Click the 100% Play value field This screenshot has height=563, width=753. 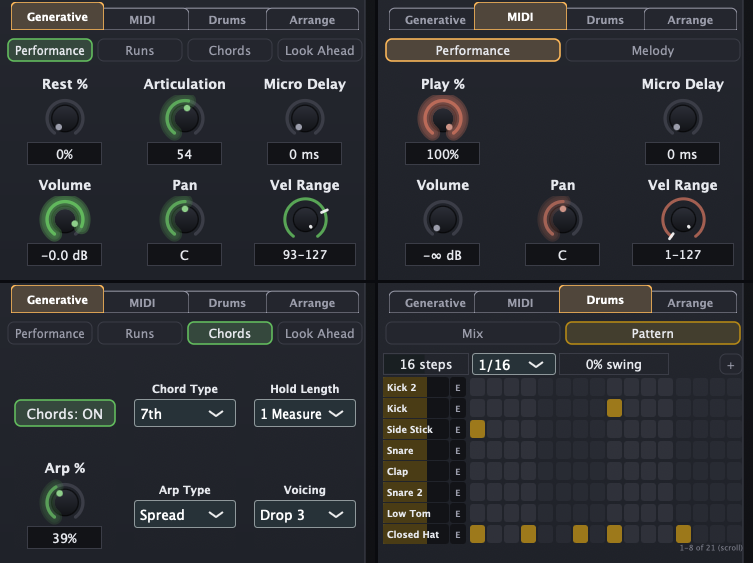[443, 154]
